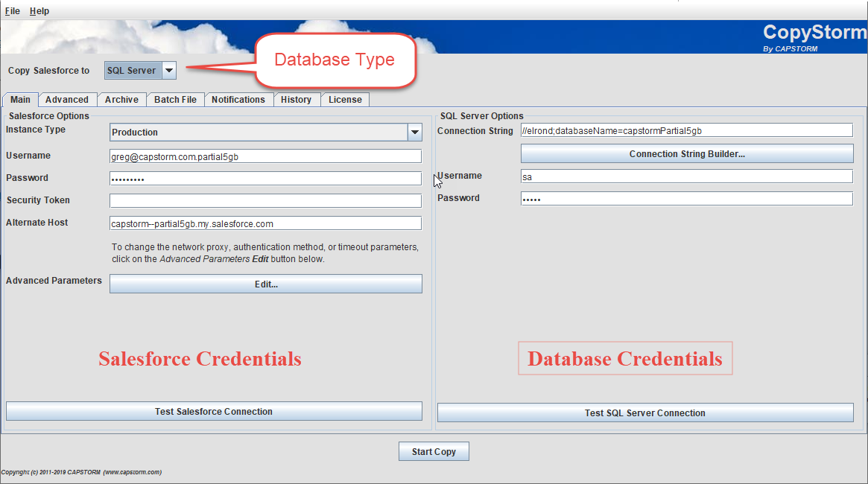
Task: Focus the Salesforce Username field
Action: 266,156
